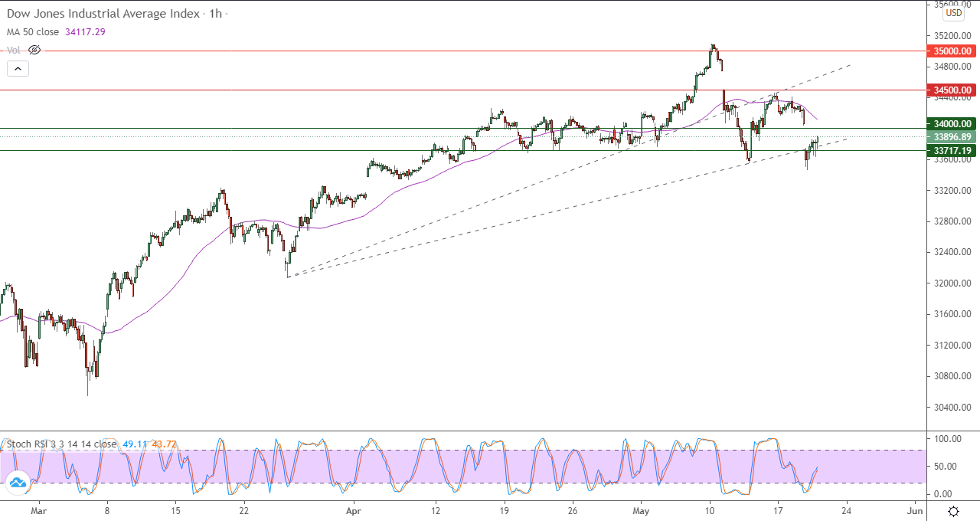
Task: Select the Vol indicator label
Action: point(14,50)
